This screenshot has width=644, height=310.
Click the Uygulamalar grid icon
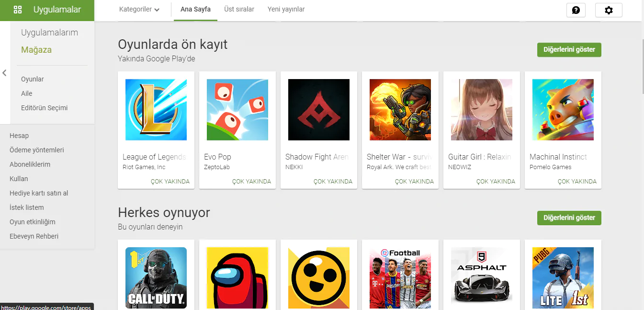(x=18, y=10)
